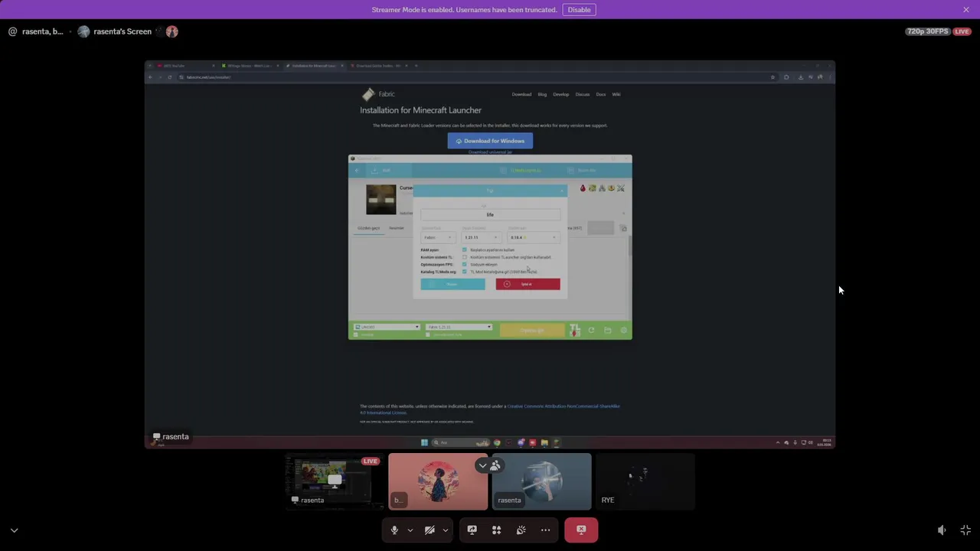Click the TL logo icon in streamed launcher
Screen dimensions: 980x551
click(574, 330)
